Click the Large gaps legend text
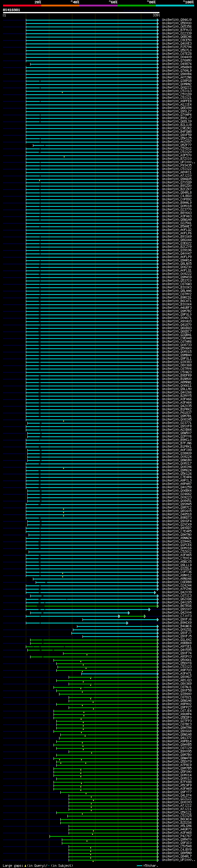Viewport: 197px width, 868px height. coord(38,866)
